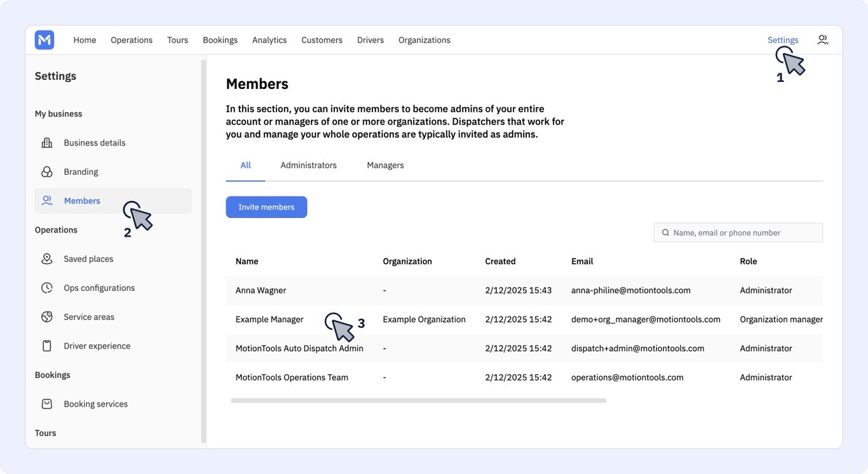Open the Customers page

[322, 40]
